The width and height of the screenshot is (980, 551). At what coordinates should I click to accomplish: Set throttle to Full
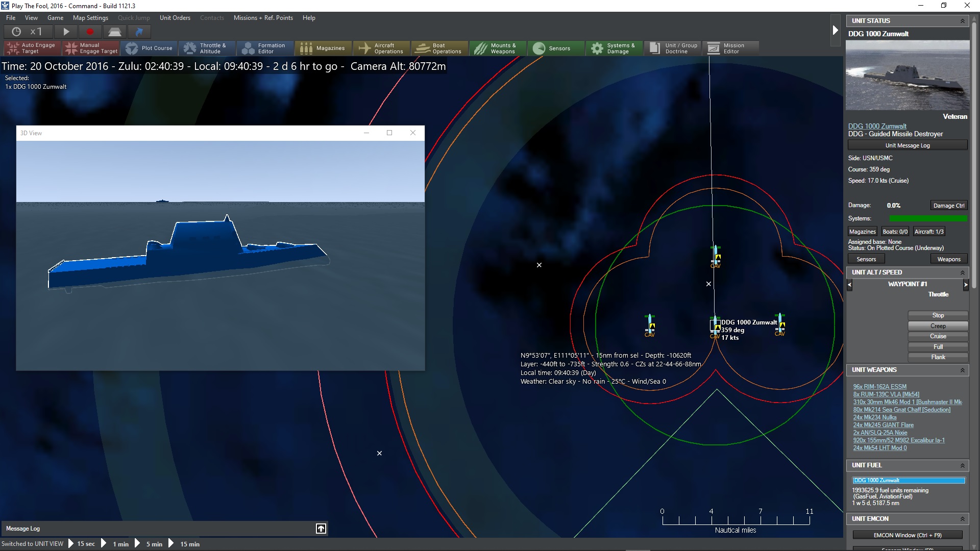(x=938, y=347)
